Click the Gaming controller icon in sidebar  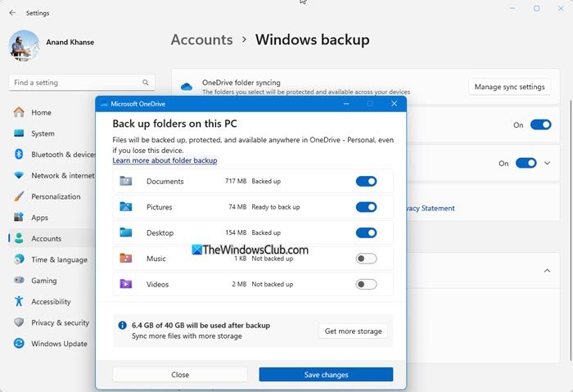(x=19, y=280)
